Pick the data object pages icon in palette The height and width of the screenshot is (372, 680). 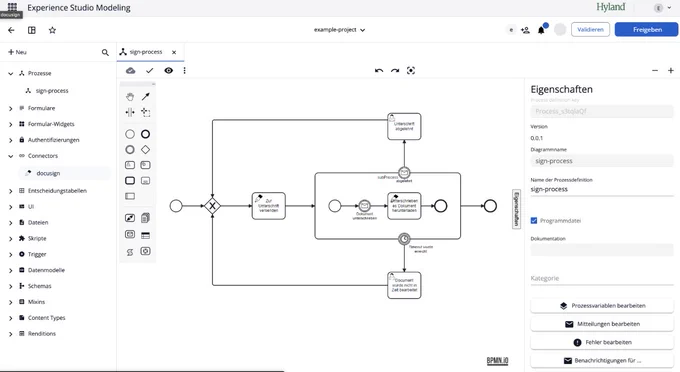(x=145, y=218)
